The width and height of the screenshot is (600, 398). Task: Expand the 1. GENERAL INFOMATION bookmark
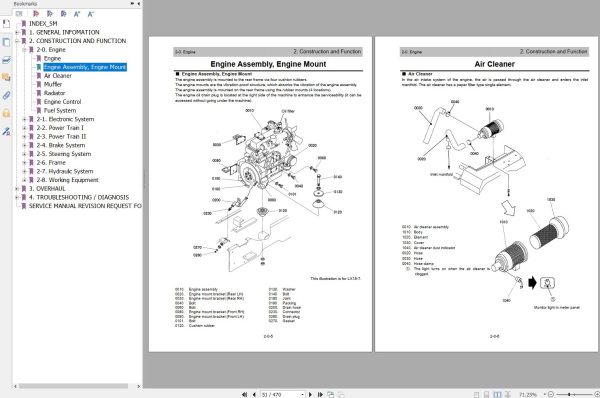tap(17, 33)
